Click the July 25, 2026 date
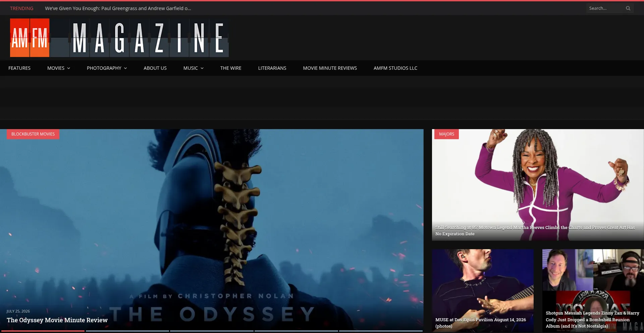Image resolution: width=644 pixels, height=333 pixels. coord(18,311)
